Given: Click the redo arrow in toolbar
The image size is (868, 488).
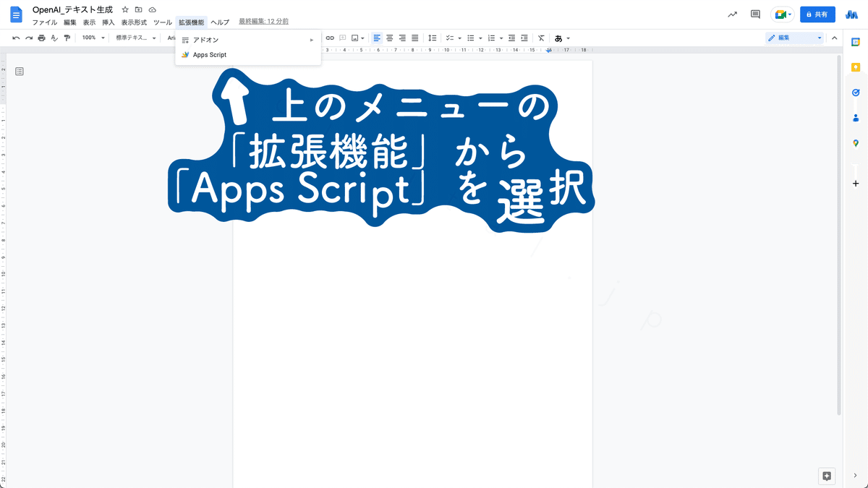Looking at the screenshot, I should pos(29,38).
